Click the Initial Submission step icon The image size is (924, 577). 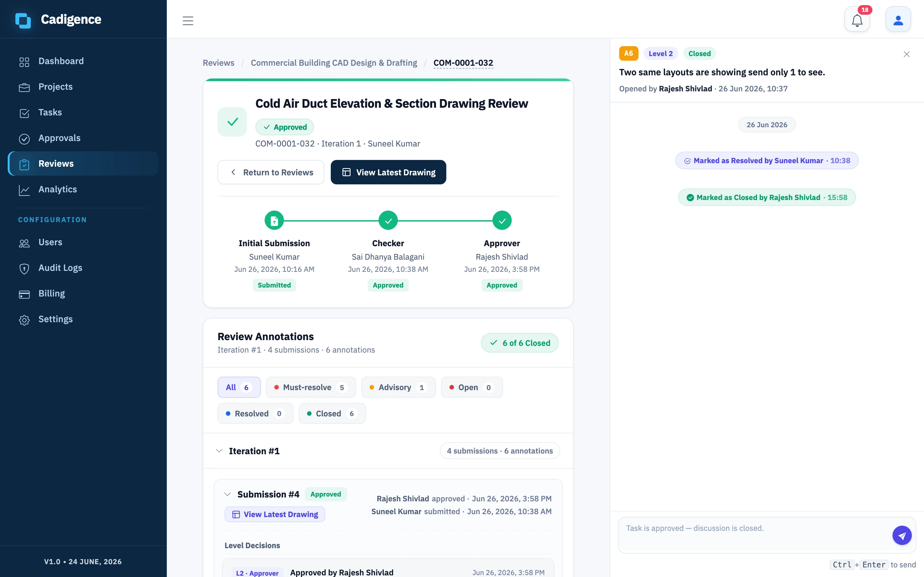click(x=274, y=220)
